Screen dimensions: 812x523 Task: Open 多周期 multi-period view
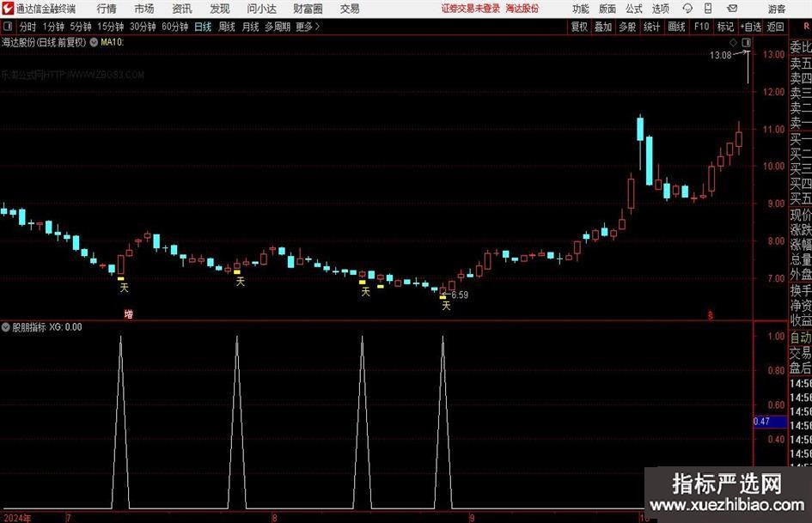tap(278, 27)
